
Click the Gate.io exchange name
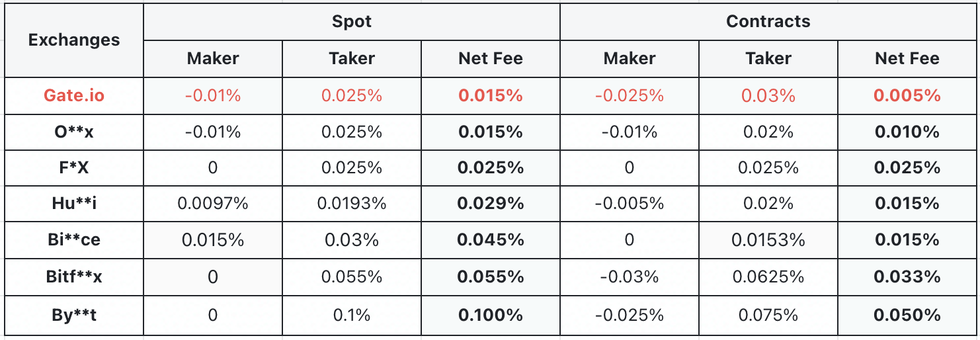tap(74, 95)
